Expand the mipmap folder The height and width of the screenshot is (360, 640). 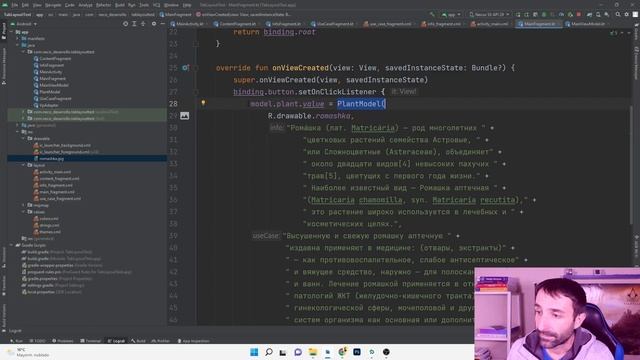[x=23, y=205]
